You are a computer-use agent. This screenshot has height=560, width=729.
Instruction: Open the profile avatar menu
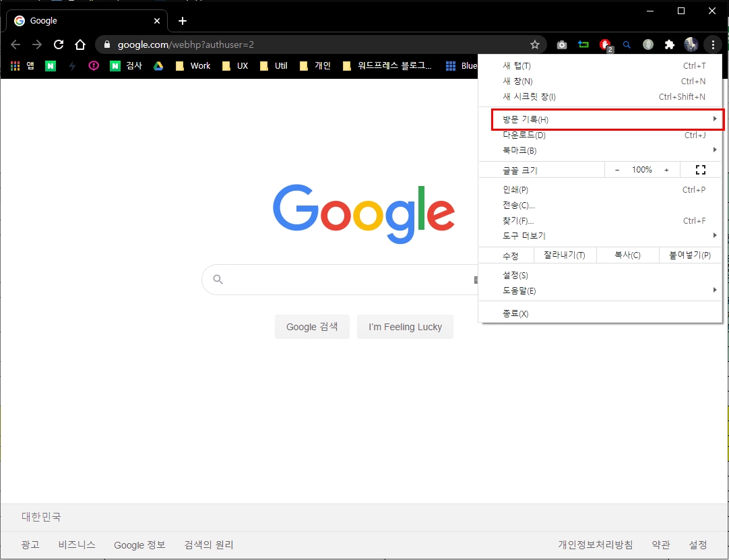691,44
